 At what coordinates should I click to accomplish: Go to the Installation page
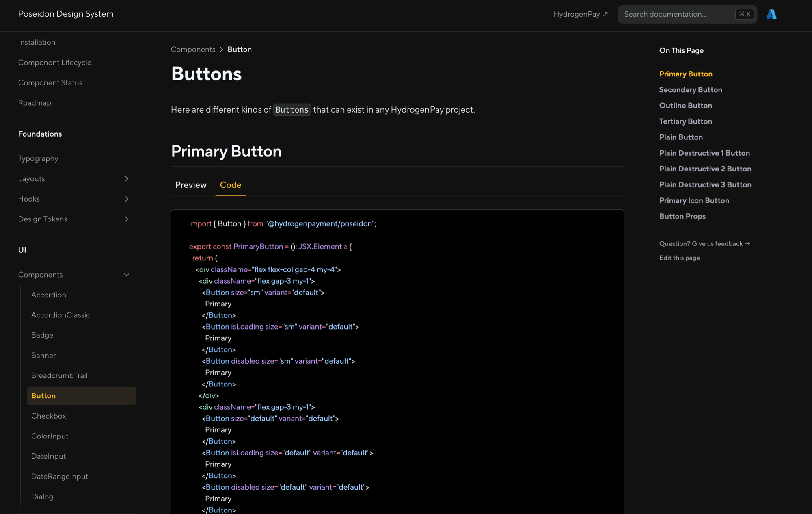tap(37, 42)
